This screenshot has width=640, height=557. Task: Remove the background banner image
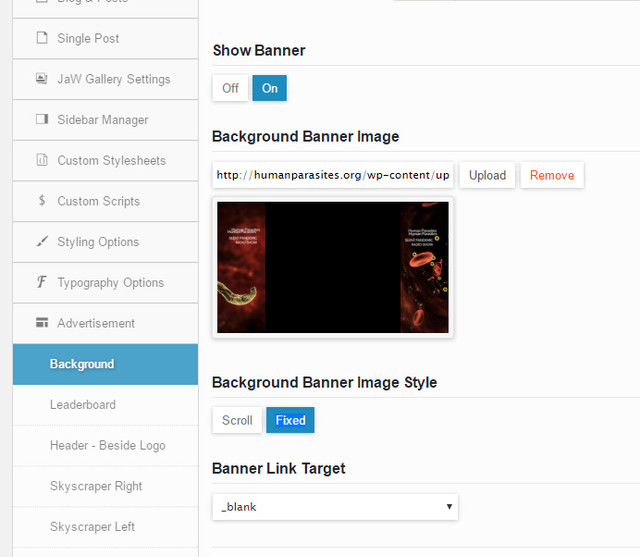coord(552,175)
